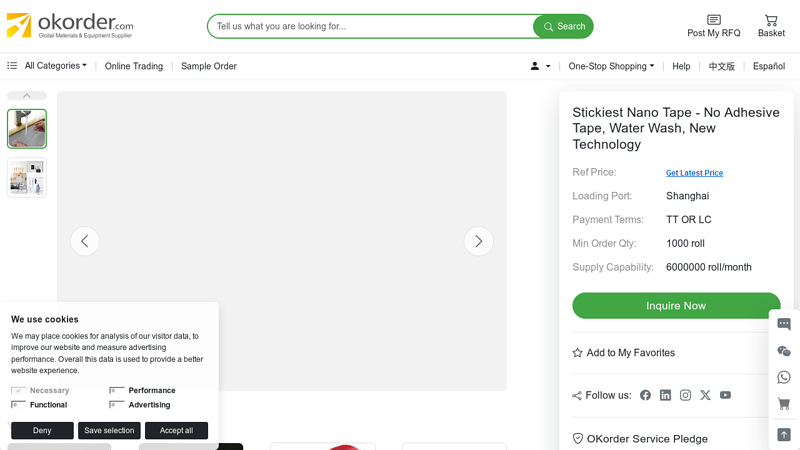Open the YouTube follow icon
Screen dimensions: 800x450
click(725, 395)
